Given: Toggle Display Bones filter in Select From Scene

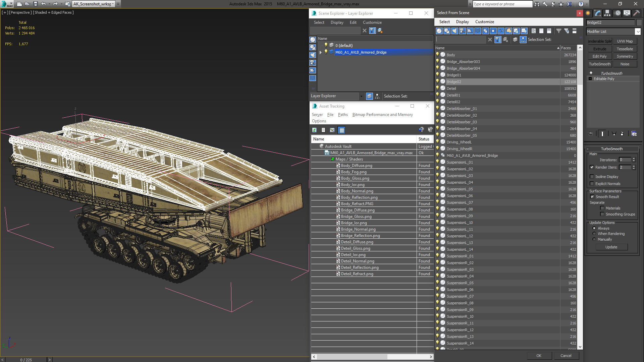Looking at the screenshot, I should [501, 31].
